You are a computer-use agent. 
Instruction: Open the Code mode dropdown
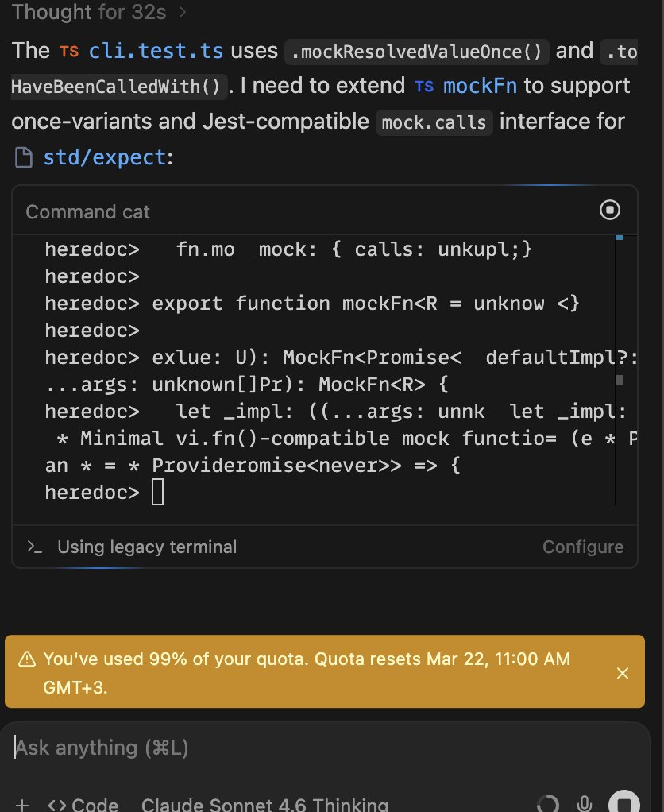coord(83,804)
